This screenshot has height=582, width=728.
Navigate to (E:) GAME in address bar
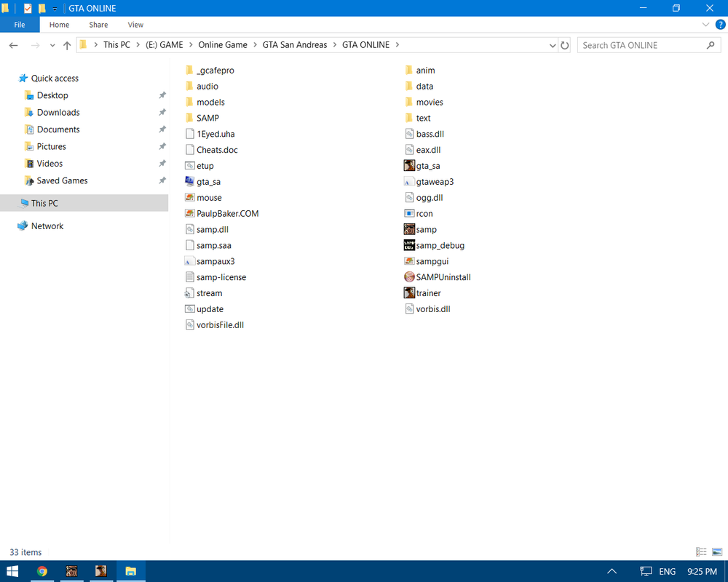click(x=165, y=44)
